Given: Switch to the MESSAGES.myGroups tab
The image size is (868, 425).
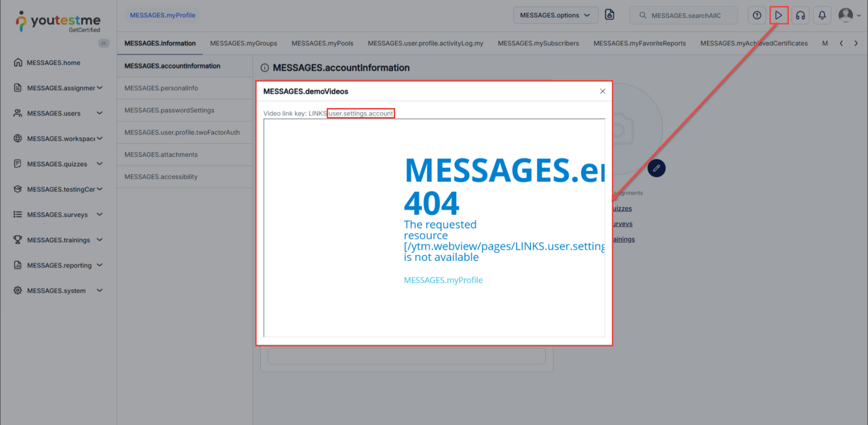Looking at the screenshot, I should (244, 43).
